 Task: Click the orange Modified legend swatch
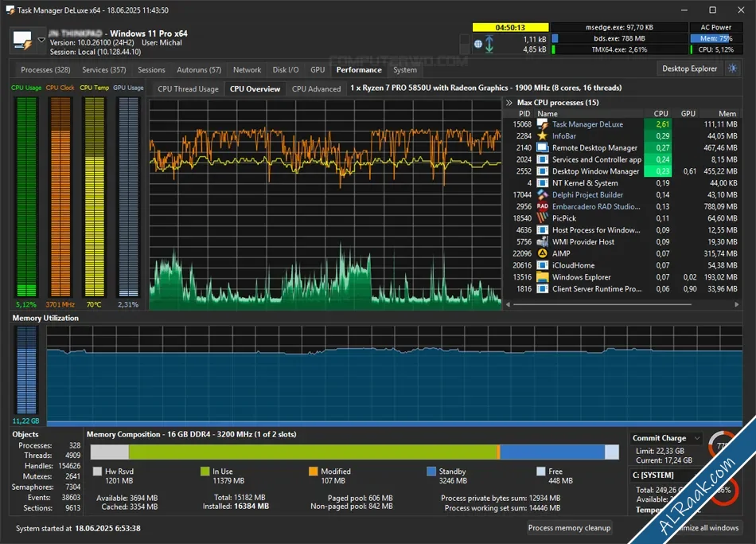click(x=314, y=472)
